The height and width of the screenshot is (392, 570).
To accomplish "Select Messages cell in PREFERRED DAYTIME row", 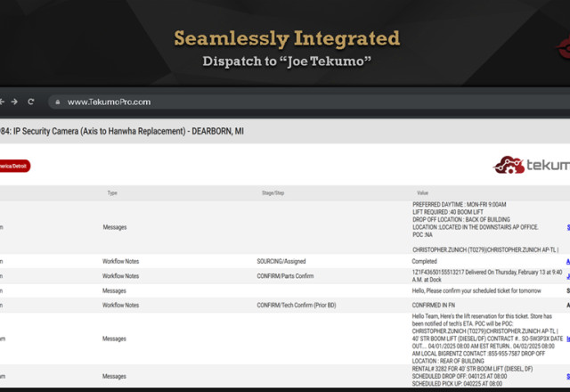I will tap(115, 227).
